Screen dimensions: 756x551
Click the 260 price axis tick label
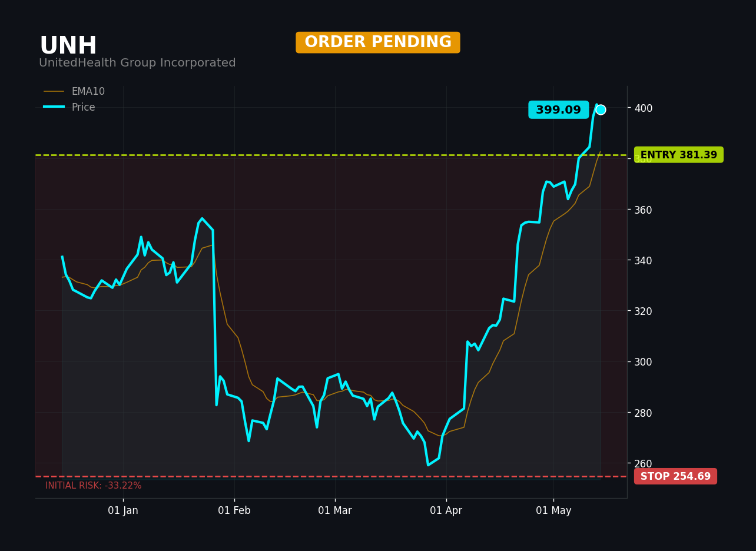pos(643,463)
